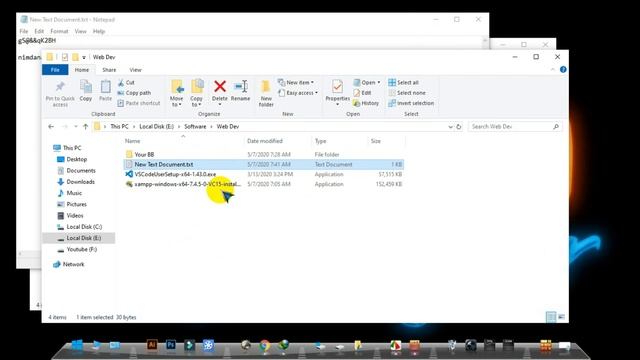The image size is (640, 360).
Task: Click the search magnifier icon
Action: tap(556, 127)
